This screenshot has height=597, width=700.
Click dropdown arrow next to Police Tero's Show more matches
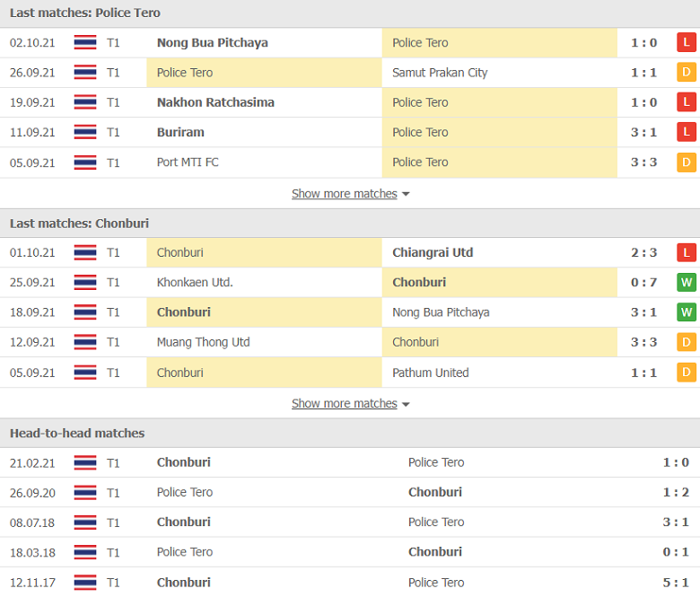(406, 194)
